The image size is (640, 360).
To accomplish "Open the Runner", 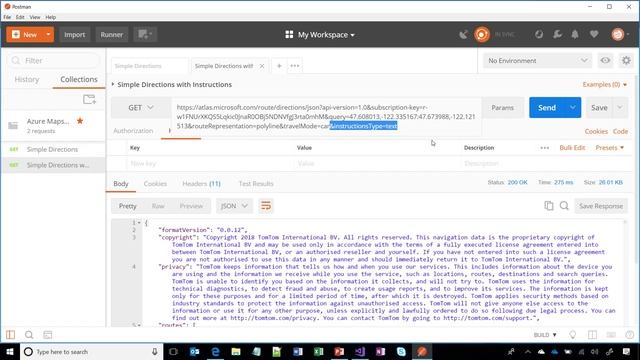I will point(111,35).
